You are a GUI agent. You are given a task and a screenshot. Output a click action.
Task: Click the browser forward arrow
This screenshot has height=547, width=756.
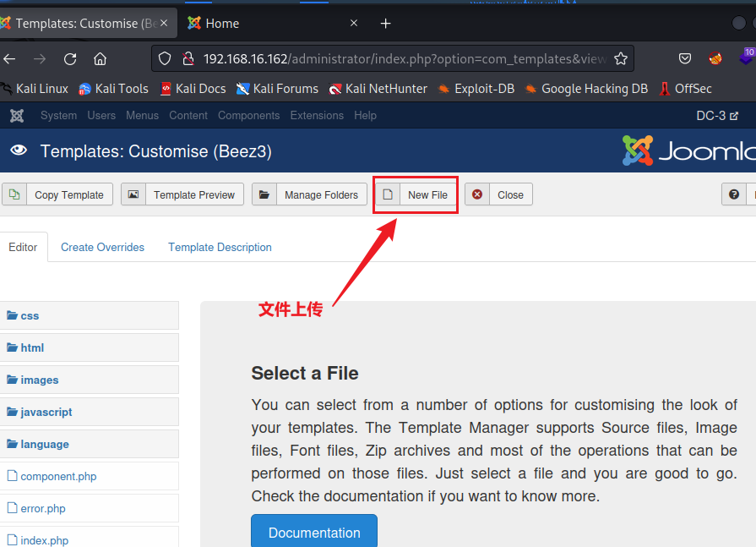40,59
